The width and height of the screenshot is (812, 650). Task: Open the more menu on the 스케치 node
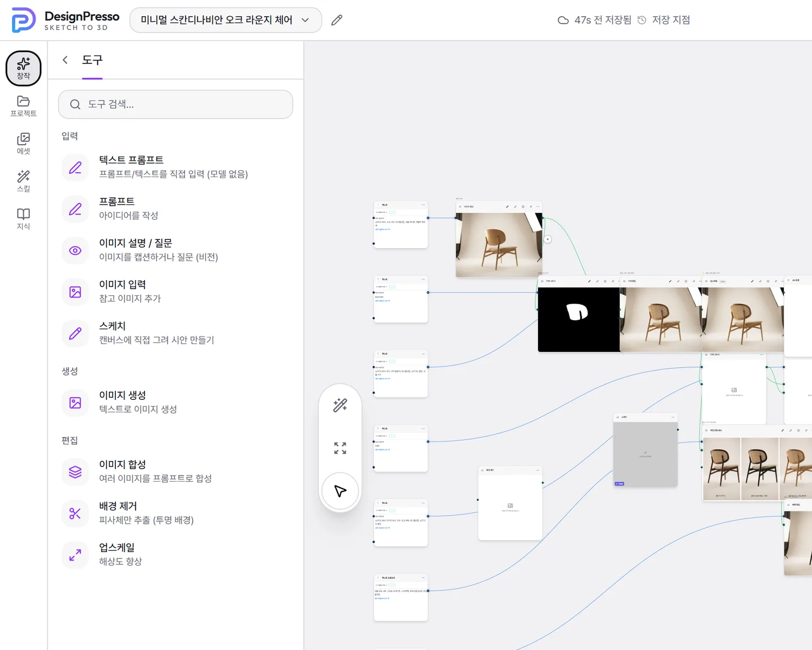(673, 417)
